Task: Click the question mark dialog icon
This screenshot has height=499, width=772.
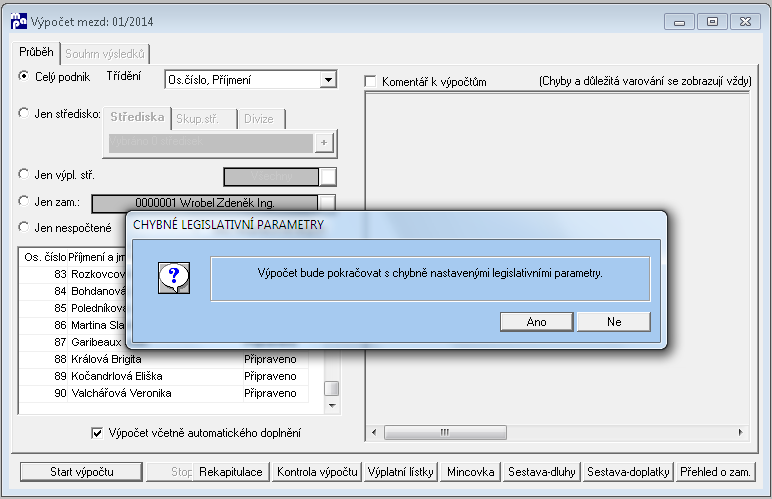Action: [174, 278]
